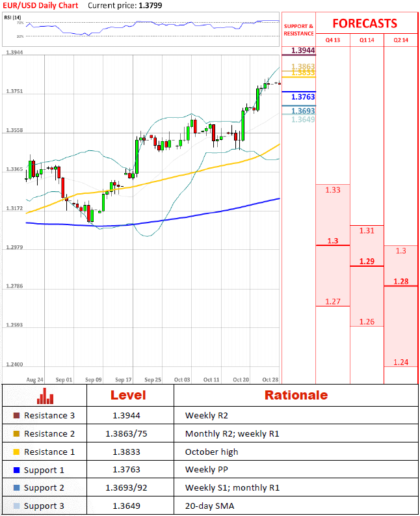The image size is (420, 516).
Task: Click the Rationale column header
Action: coord(296,395)
